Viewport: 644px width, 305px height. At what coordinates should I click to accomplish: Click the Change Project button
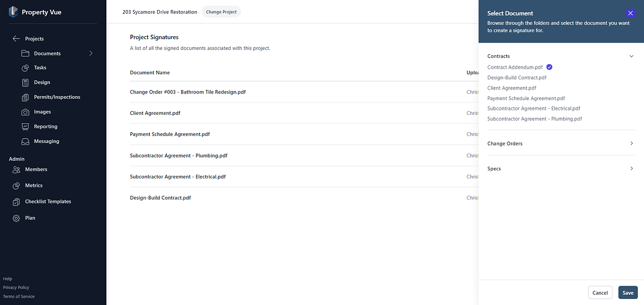[x=221, y=12]
